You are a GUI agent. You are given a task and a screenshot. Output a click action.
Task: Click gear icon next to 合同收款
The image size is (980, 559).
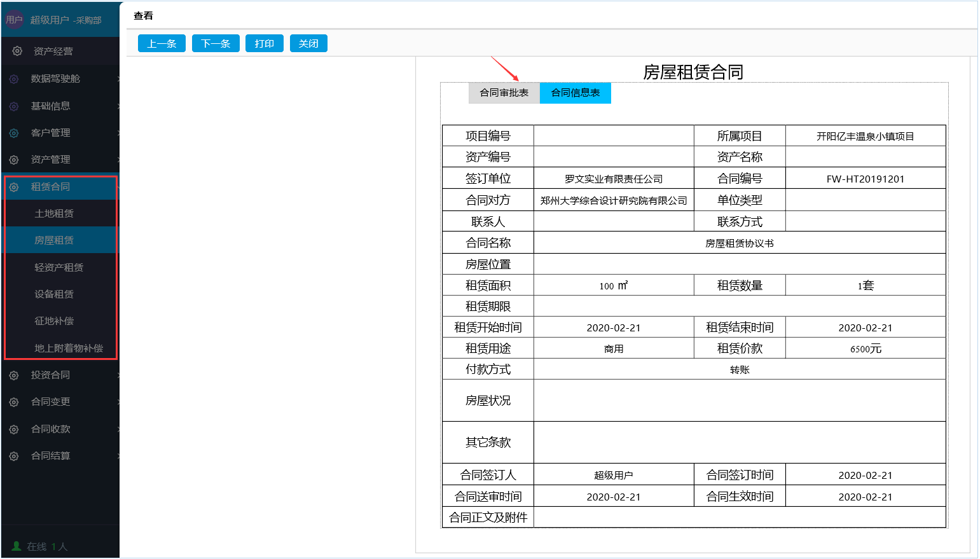click(14, 429)
